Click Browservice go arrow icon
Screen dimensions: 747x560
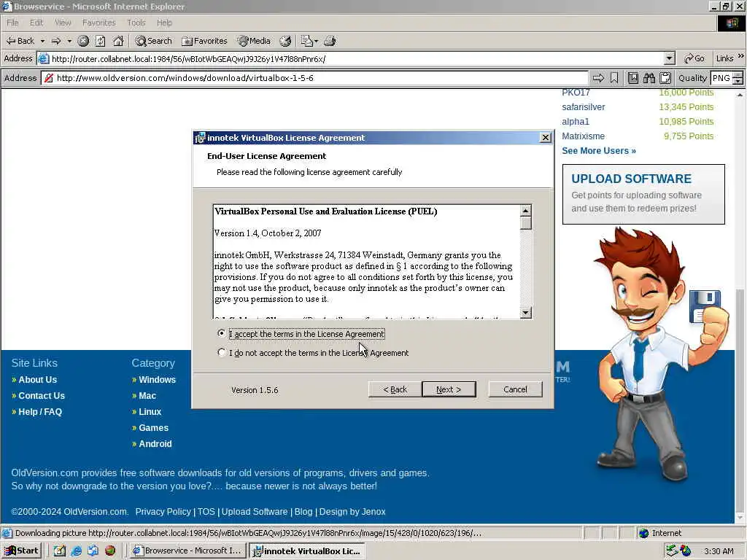point(598,78)
